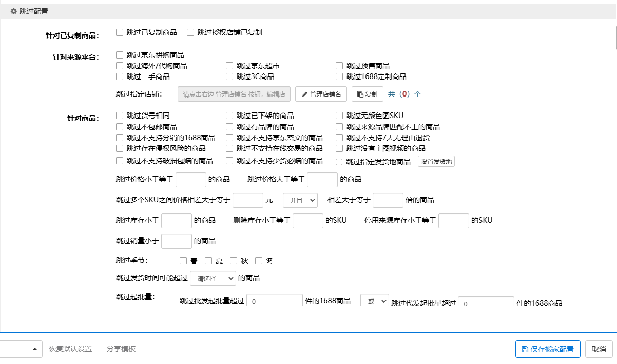Screen dimensions: 617x364
Task: Open the 或 dropdown for wholesale quantity
Action: coord(374,301)
